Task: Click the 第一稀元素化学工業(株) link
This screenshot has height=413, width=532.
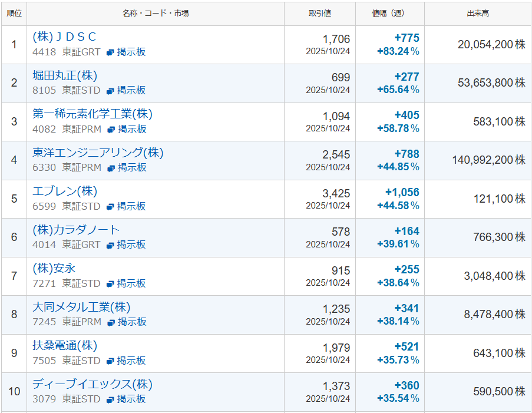Action: (92, 114)
